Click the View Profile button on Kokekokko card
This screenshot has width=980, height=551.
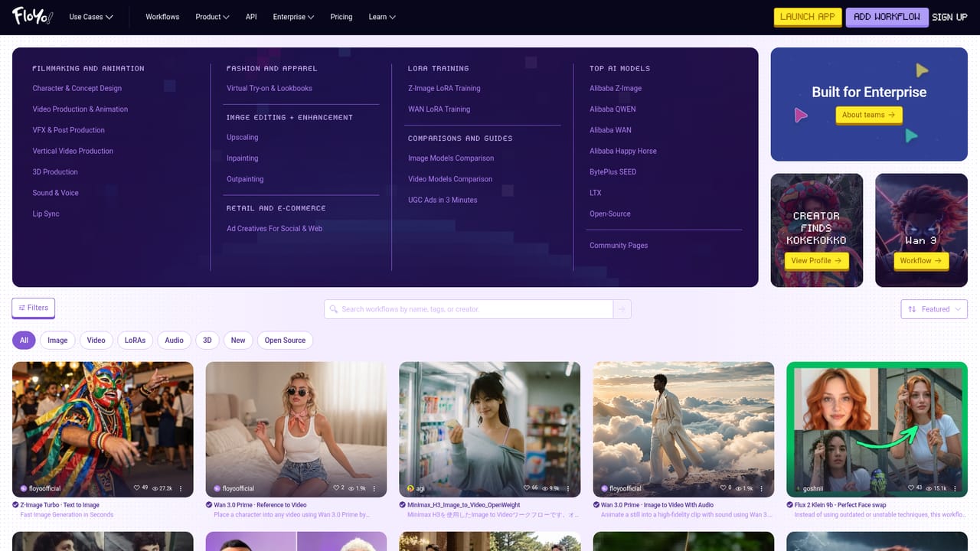816,261
